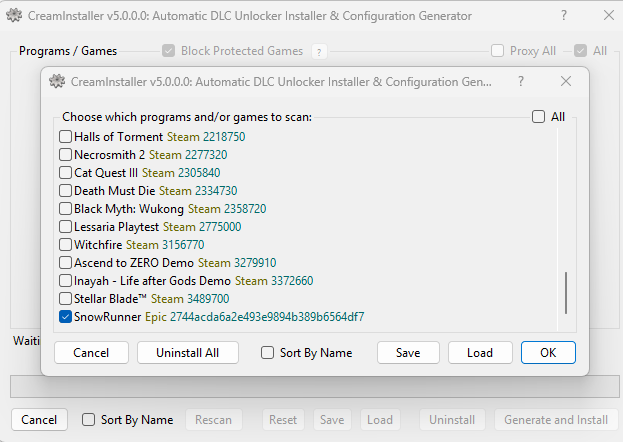
Task: Check the Witchfire checkbox
Action: coord(65,245)
